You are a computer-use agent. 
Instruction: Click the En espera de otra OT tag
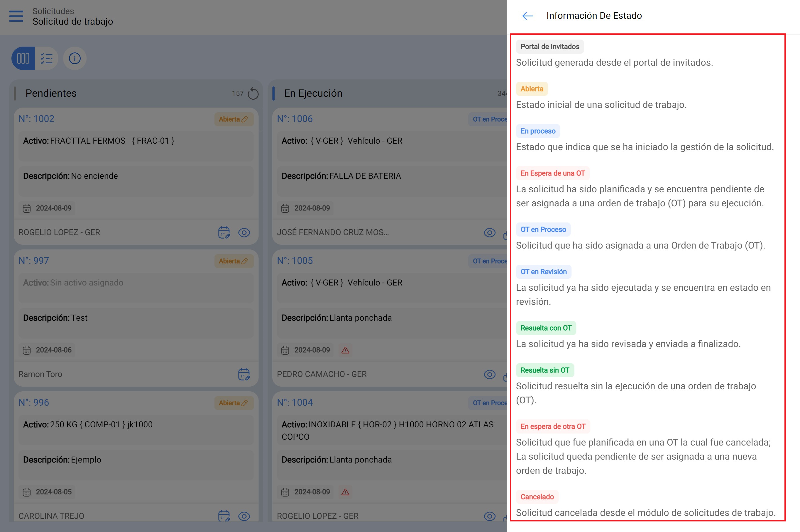[553, 426]
